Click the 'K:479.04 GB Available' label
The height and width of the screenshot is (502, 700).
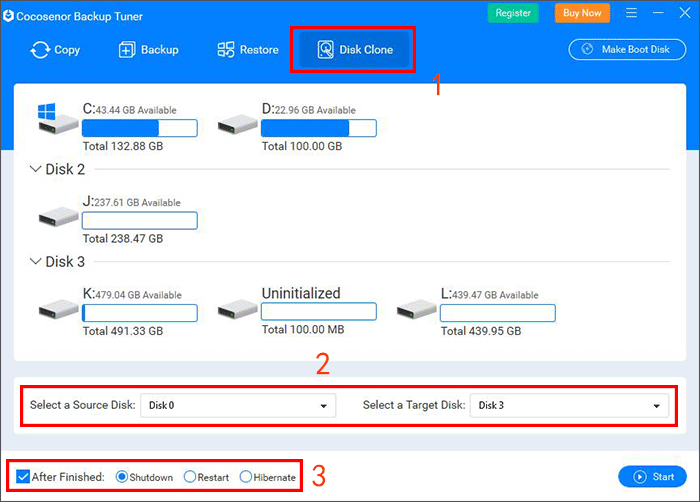coord(132,294)
